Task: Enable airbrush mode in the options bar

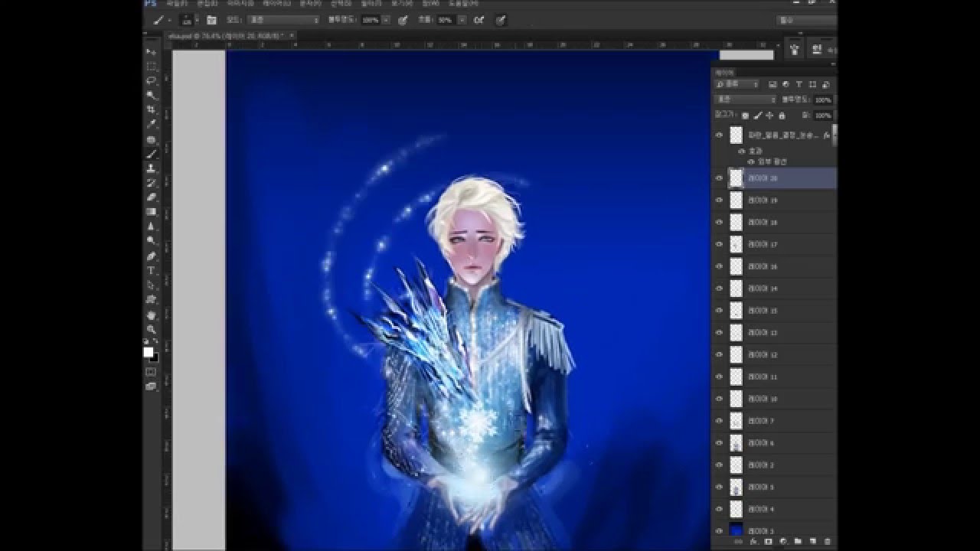Action: 479,20
